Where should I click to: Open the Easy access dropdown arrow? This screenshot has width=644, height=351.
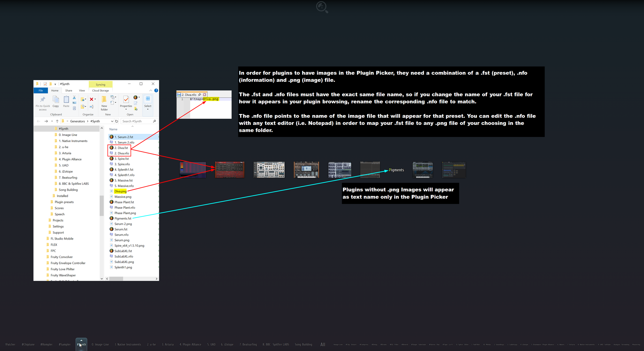[115, 103]
